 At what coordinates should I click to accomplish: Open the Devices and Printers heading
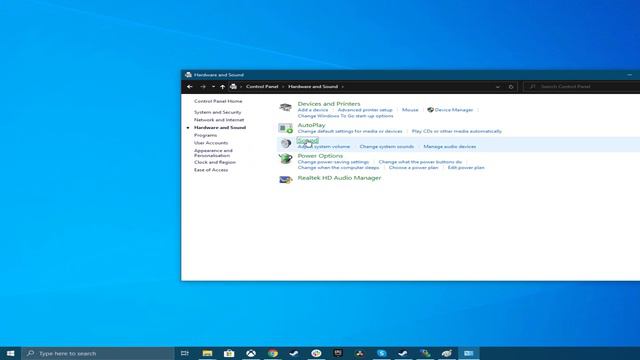coord(329,104)
